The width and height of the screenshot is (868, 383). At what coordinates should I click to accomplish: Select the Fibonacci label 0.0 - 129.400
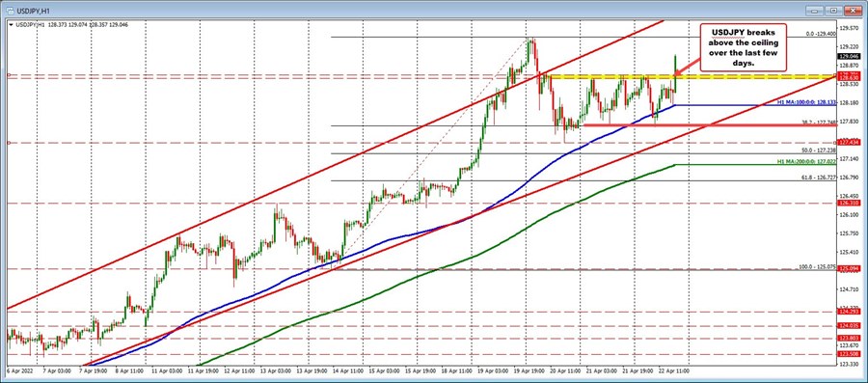821,34
